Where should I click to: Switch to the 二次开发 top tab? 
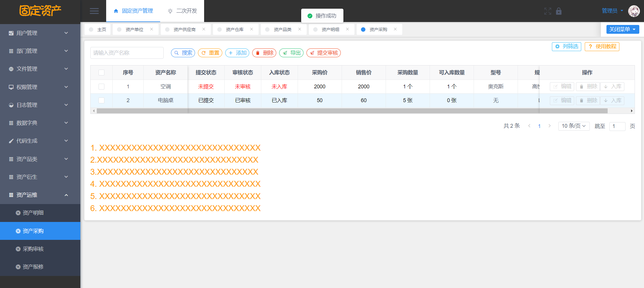pos(182,11)
